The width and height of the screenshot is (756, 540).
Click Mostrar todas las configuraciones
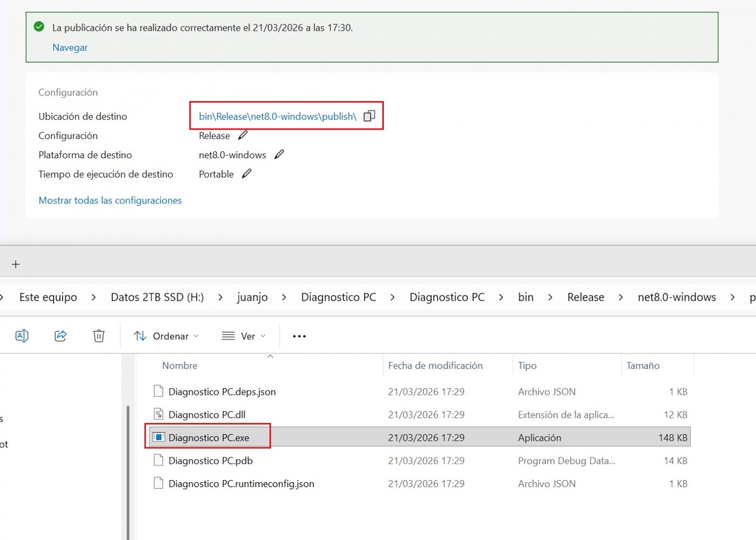click(110, 200)
